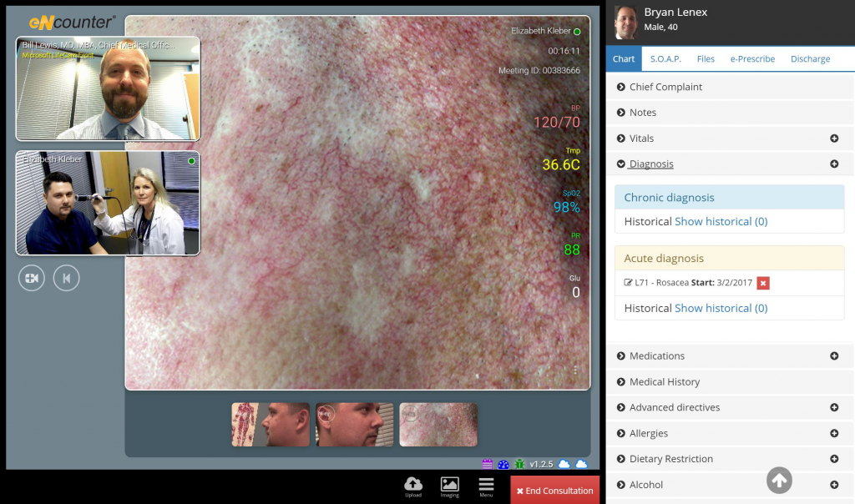Viewport: 855px width, 504px height.
Task: Collapse the Diagnosis section
Action: tap(650, 164)
